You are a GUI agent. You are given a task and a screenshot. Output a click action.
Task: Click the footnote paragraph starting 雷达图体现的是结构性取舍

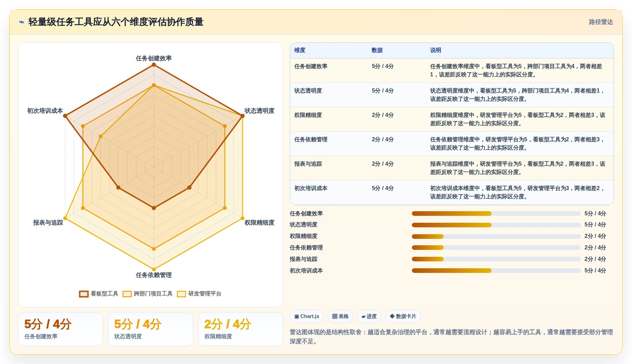tap(451, 337)
